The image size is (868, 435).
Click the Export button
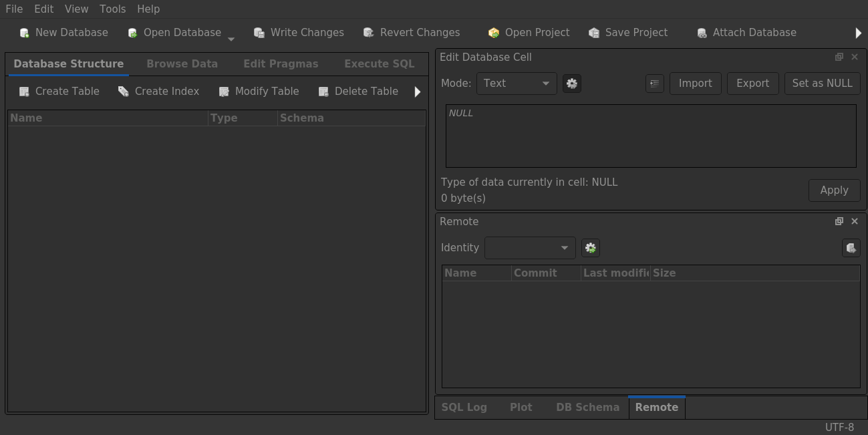pyautogui.click(x=753, y=84)
